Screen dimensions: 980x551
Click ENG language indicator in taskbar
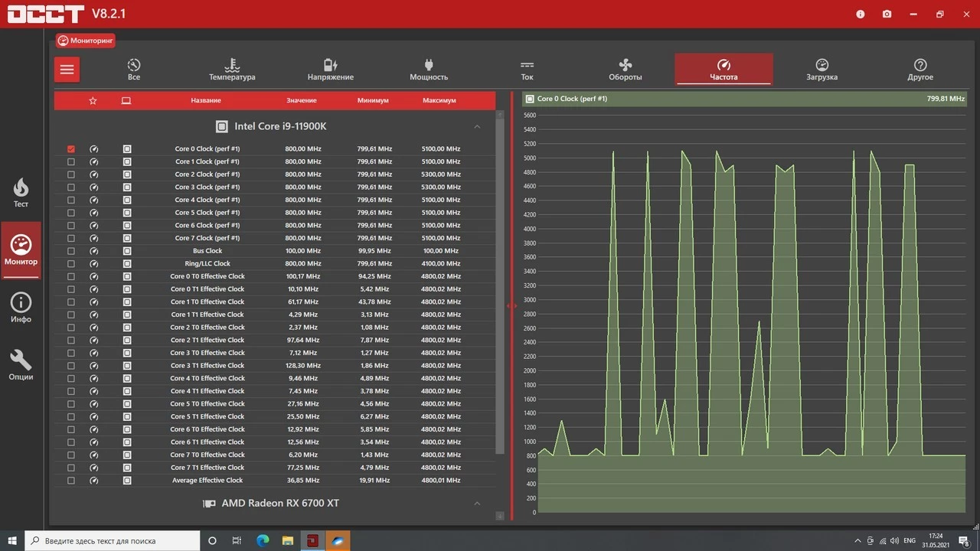(x=910, y=540)
